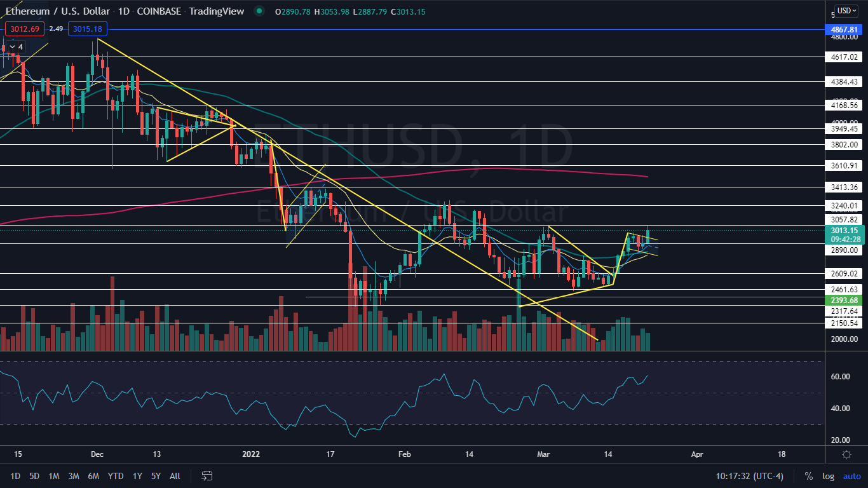
Task: Click the green market status indicator
Action: coord(258,11)
